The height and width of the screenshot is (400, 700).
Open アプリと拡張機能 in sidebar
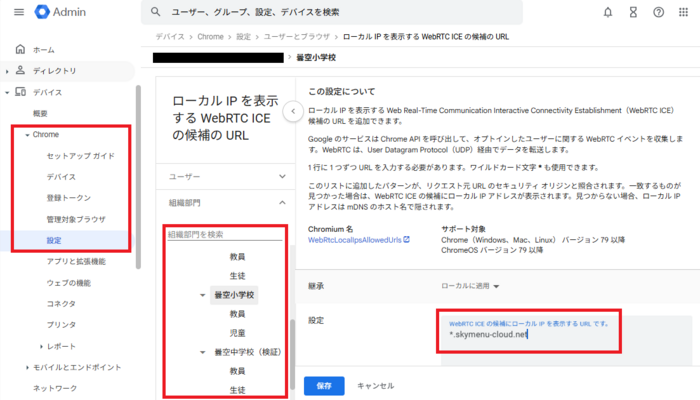coord(77,262)
